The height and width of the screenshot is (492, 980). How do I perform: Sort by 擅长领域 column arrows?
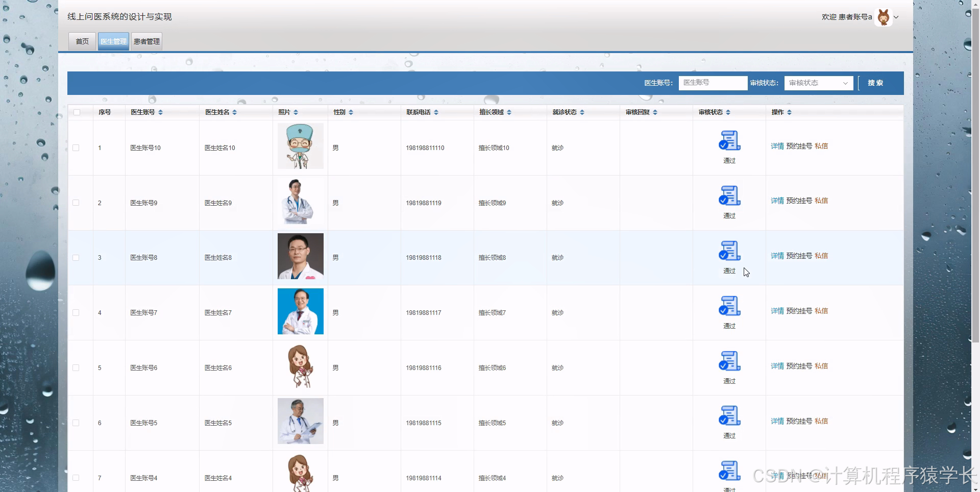point(509,112)
